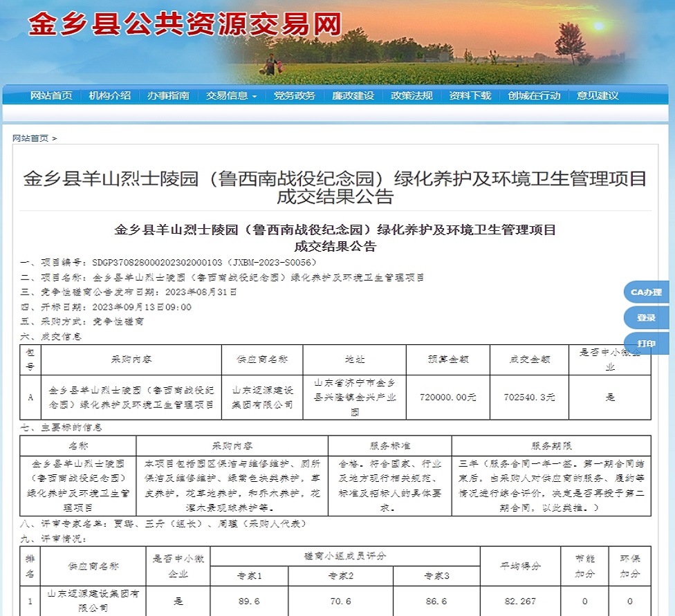Expand the 交易信息 dropdown menu
The height and width of the screenshot is (616, 675).
pyautogui.click(x=231, y=95)
